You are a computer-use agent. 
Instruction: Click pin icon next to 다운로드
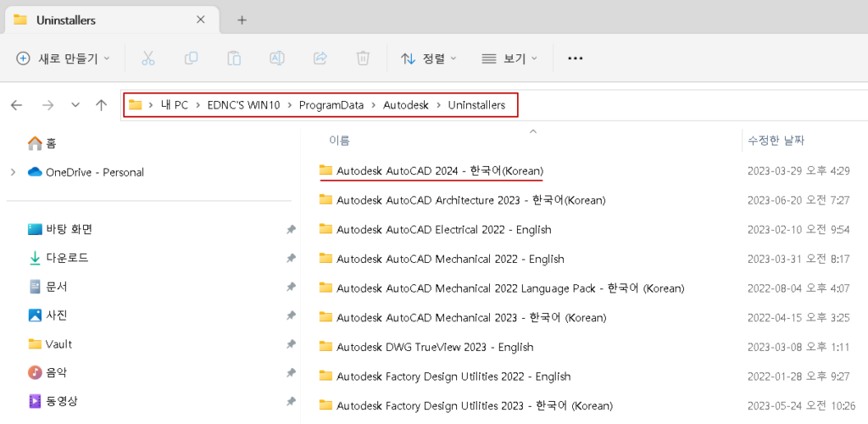point(291,258)
